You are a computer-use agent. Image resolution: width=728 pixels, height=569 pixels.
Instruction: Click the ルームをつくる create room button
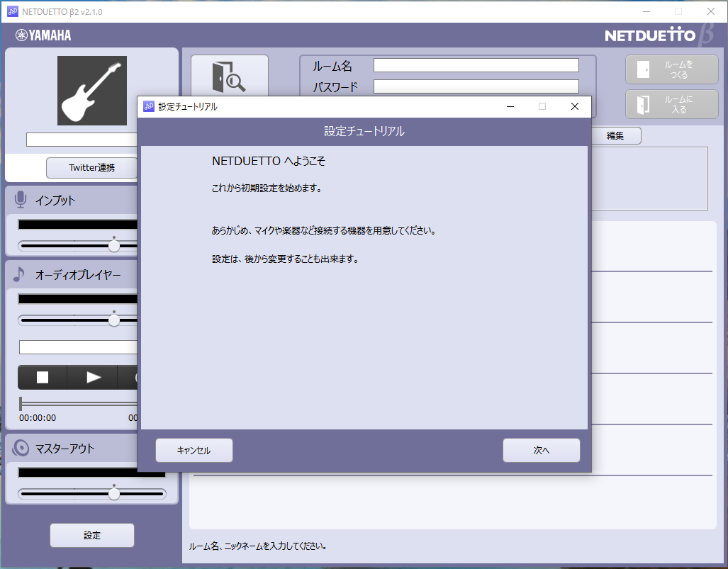click(x=672, y=69)
